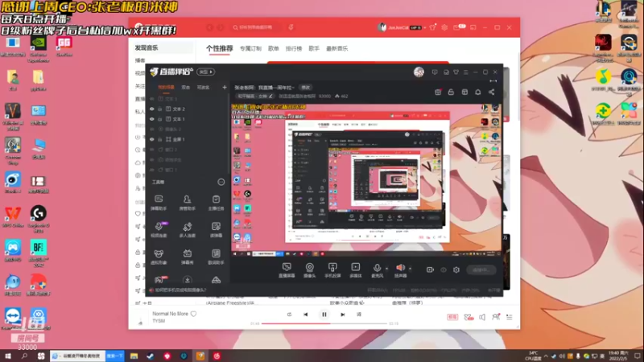
Task: Click the mode switch pill beside 直播伴侣 logo
Action: 206,72
